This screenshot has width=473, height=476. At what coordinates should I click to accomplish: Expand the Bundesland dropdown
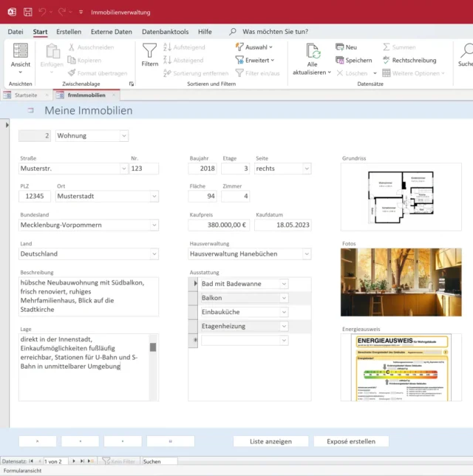pos(154,224)
